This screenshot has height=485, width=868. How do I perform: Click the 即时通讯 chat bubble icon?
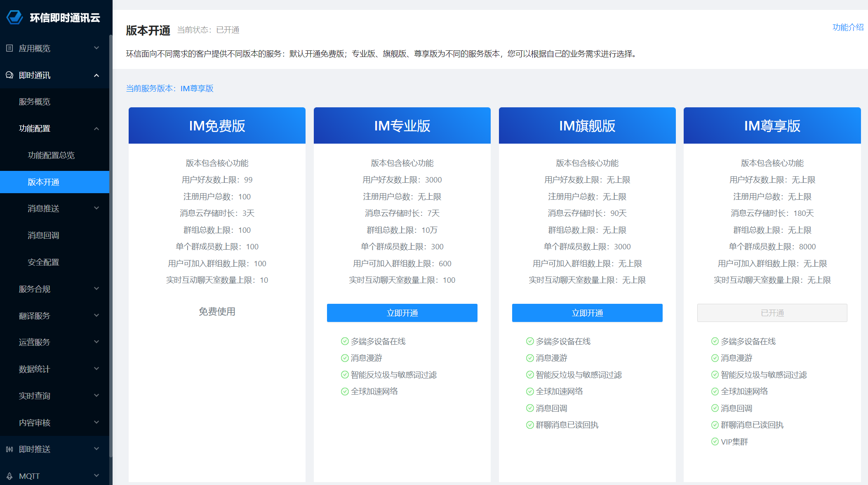pos(9,75)
